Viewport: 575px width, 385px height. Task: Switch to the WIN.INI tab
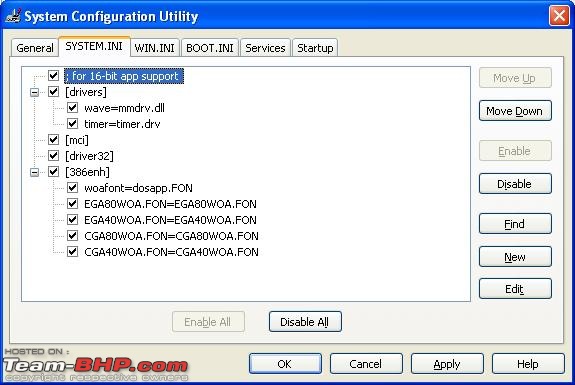point(154,48)
